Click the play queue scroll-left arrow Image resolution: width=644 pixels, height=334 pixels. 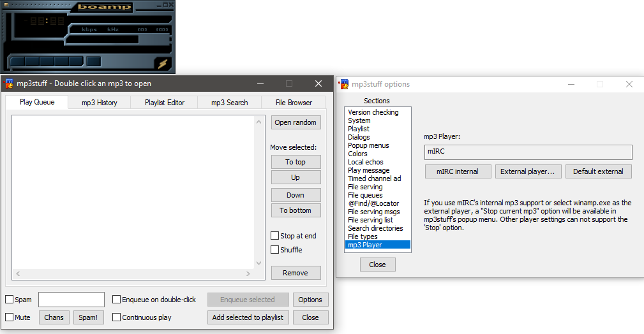(x=18, y=273)
